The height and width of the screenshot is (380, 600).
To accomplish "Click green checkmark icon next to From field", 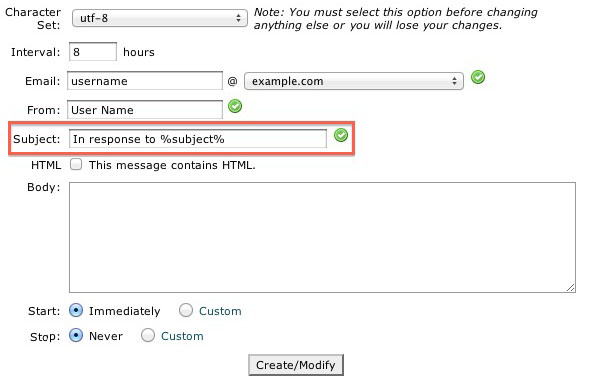I will [x=235, y=106].
